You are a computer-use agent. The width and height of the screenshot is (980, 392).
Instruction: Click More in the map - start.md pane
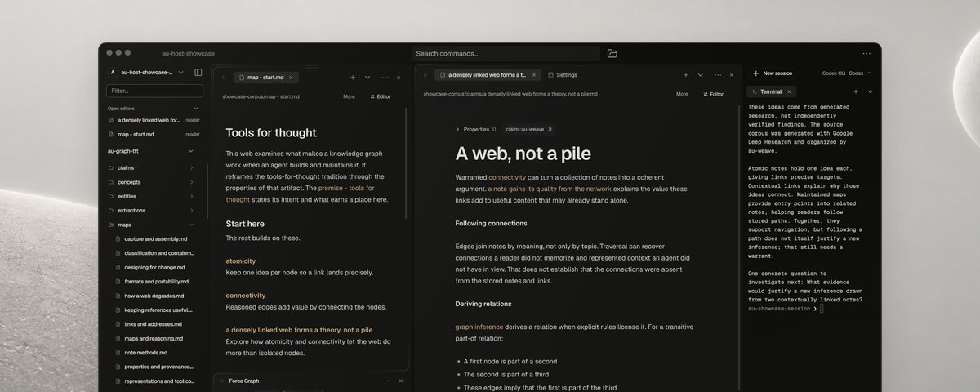349,96
